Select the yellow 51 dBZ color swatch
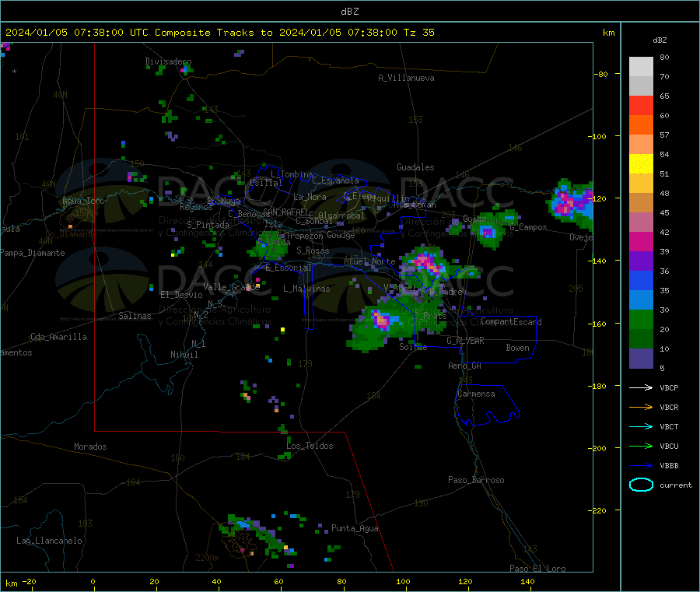The width and height of the screenshot is (700, 592). pyautogui.click(x=641, y=164)
